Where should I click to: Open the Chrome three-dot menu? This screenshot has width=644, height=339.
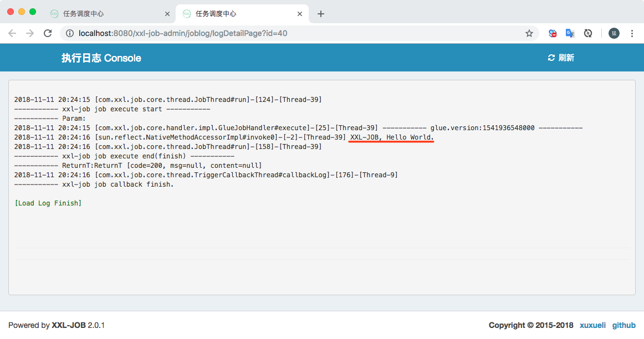pos(632,33)
